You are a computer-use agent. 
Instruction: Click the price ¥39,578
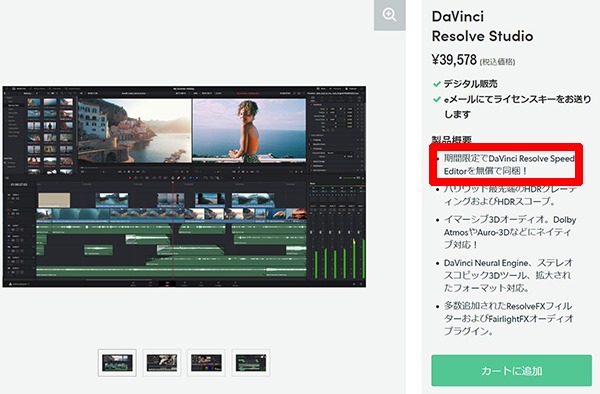click(x=454, y=60)
